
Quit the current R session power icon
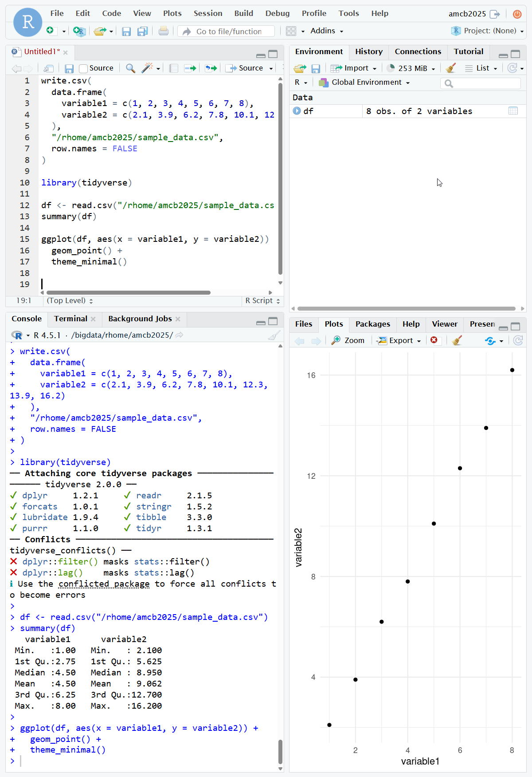(517, 14)
